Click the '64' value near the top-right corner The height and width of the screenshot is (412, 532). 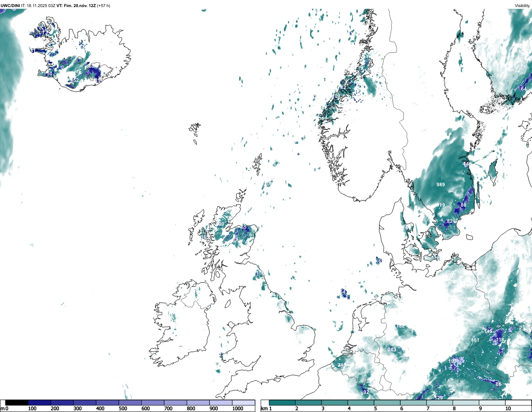click(x=523, y=89)
